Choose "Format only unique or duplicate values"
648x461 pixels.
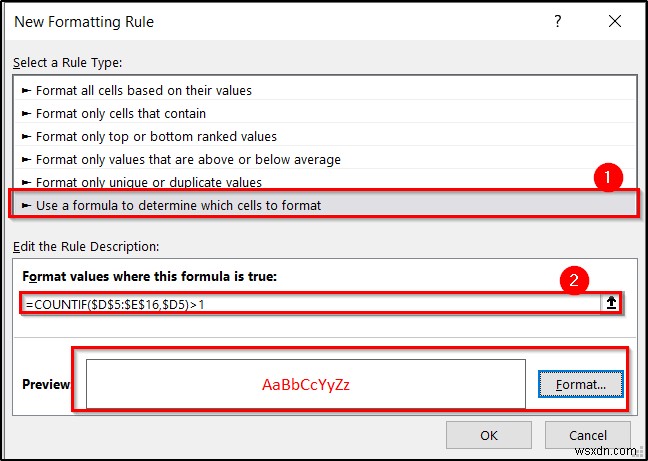(148, 182)
